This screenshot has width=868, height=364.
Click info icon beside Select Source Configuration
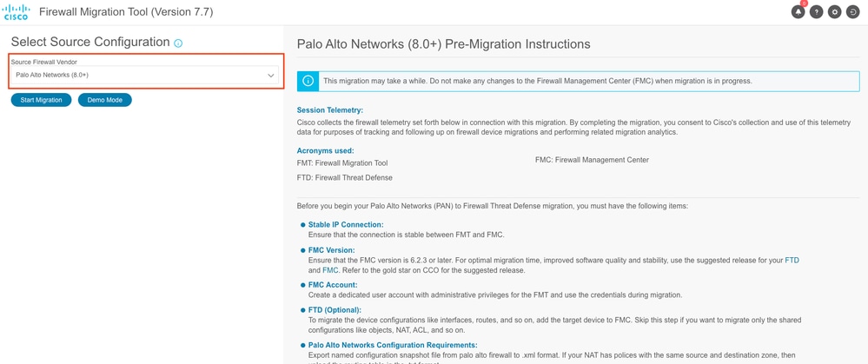178,43
